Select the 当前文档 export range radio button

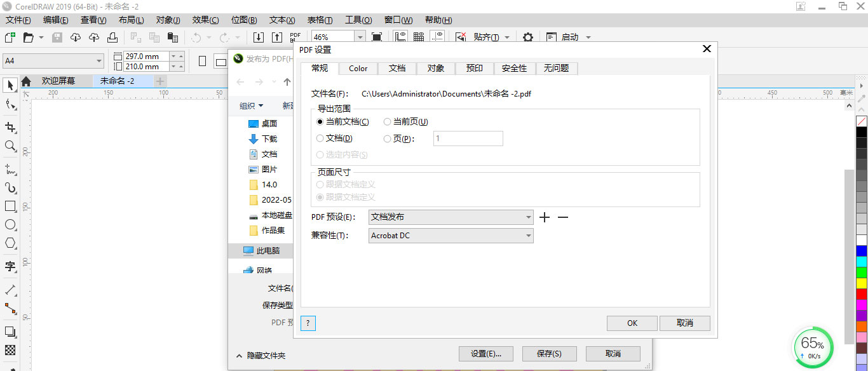coord(320,121)
